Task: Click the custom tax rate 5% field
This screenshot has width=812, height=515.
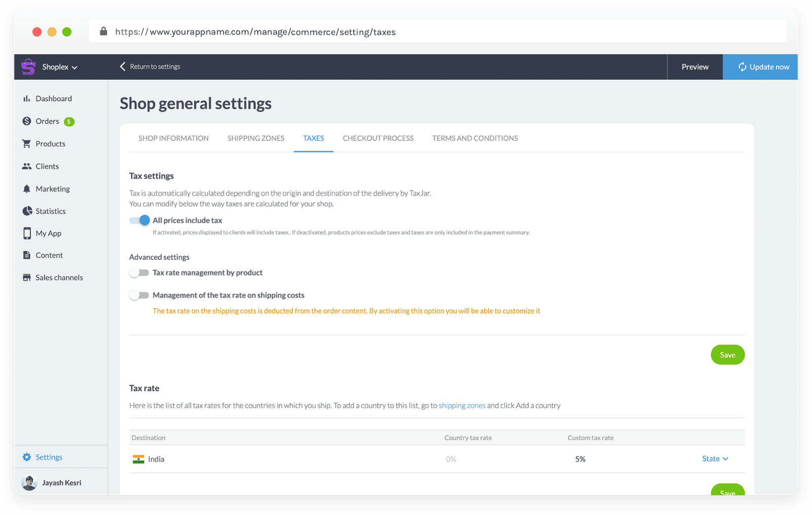Action: pyautogui.click(x=580, y=459)
